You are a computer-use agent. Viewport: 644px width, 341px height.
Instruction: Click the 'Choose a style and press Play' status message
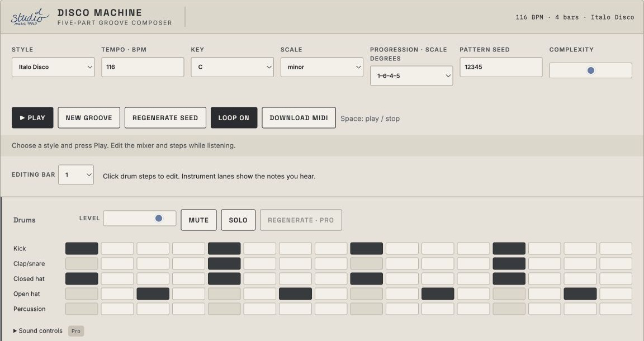click(x=124, y=145)
